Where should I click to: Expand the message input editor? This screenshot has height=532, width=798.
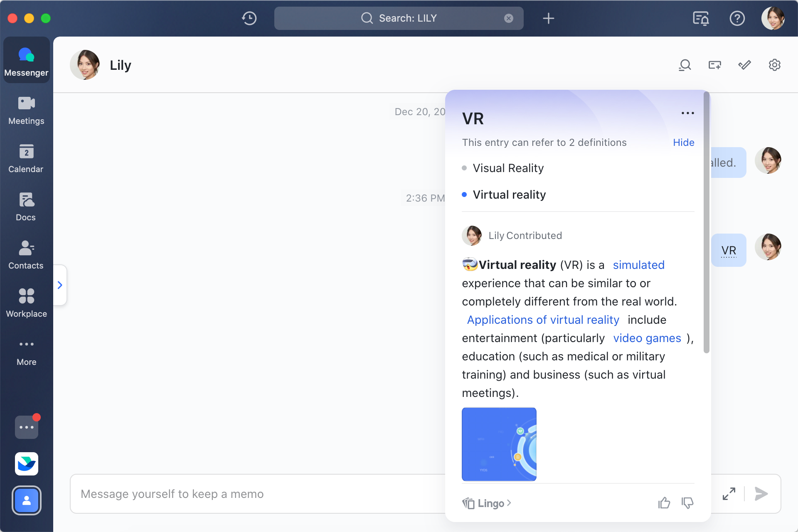(729, 494)
